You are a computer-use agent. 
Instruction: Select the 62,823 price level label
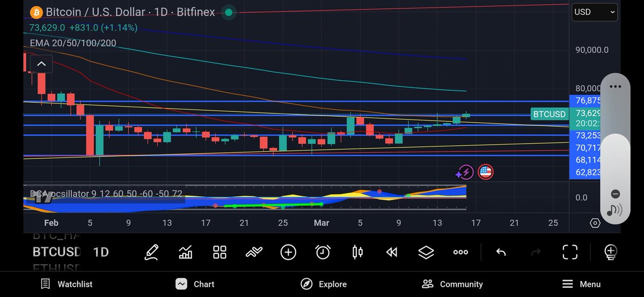587,172
